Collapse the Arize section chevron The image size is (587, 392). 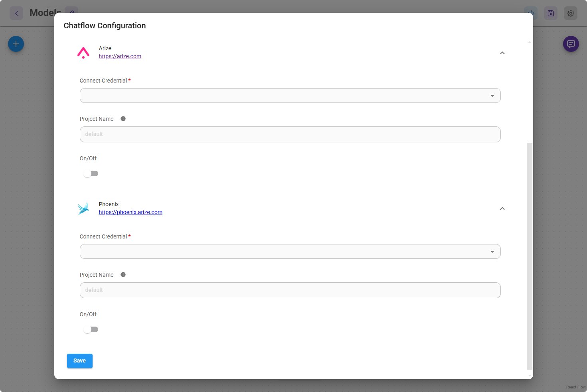[502, 53]
